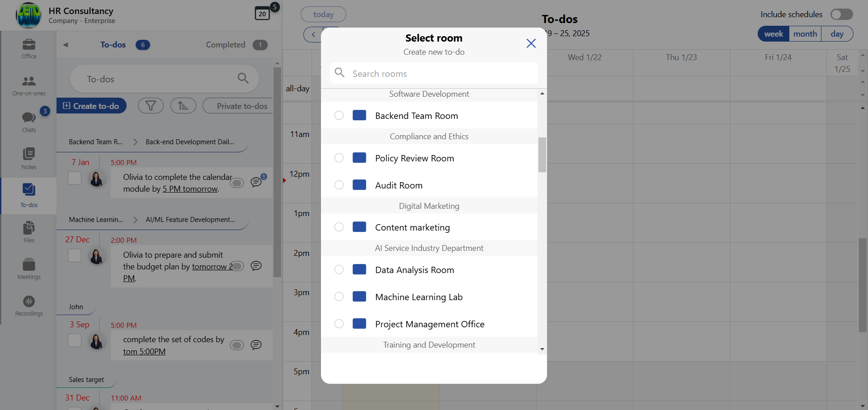The height and width of the screenshot is (410, 868).
Task: Click the Policy Review Room color swatch
Action: [359, 158]
